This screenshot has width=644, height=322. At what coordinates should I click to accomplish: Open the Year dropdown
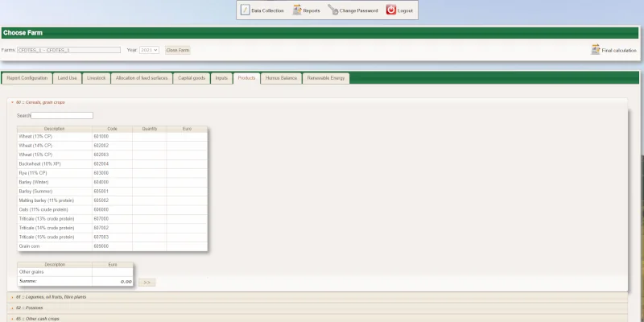pyautogui.click(x=150, y=50)
